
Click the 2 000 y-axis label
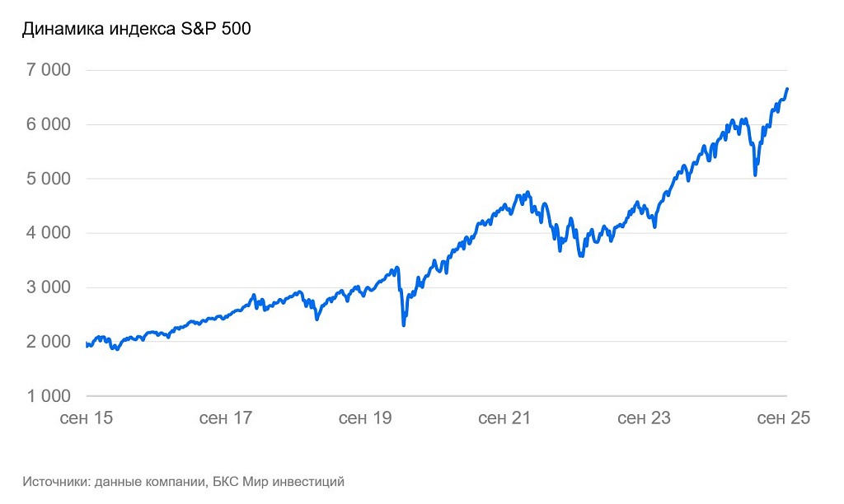tap(49, 342)
